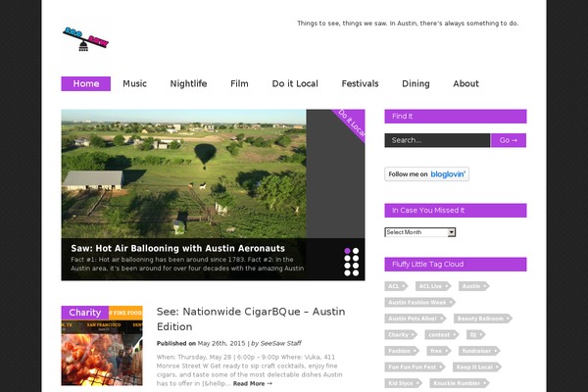The height and width of the screenshot is (392, 588).
Task: Click the May 26th, 2015 publish date
Action: tap(221, 343)
